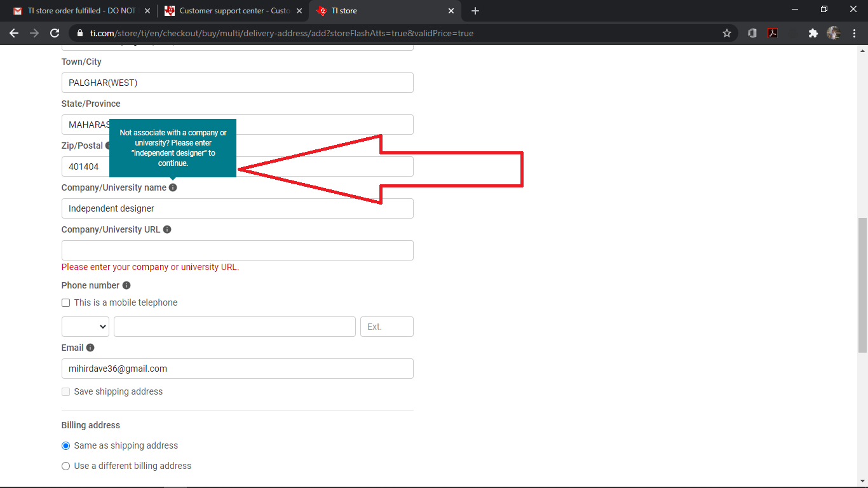Click the red 'Please enter your company' error

[x=151, y=267]
